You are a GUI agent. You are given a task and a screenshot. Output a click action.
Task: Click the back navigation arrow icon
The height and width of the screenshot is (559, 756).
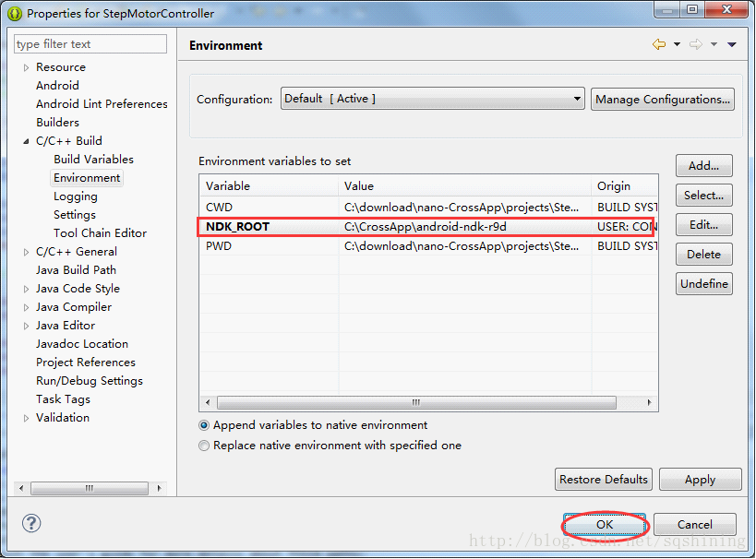[x=659, y=44]
